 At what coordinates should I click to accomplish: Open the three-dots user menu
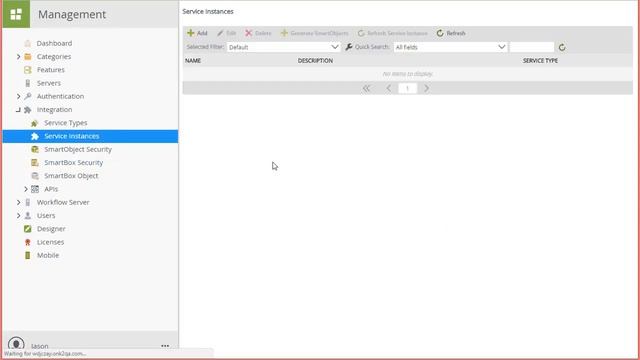[165, 346]
